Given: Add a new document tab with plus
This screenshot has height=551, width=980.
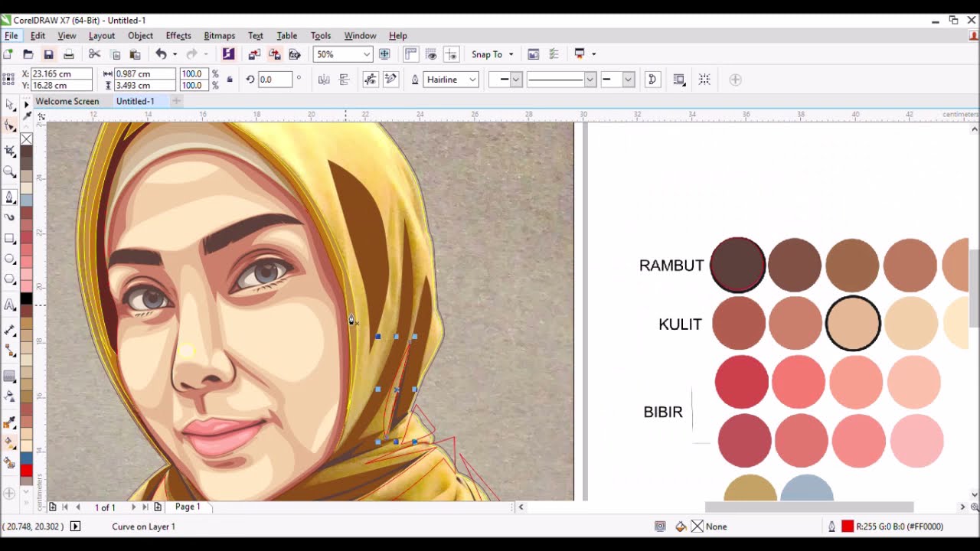Looking at the screenshot, I should pyautogui.click(x=176, y=101).
